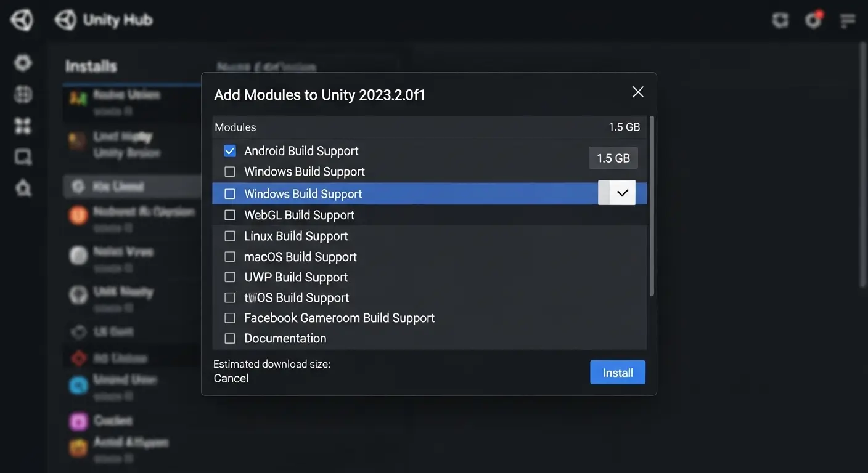Open the downloads icon in the top bar
This screenshot has height=473, width=868.
point(780,19)
